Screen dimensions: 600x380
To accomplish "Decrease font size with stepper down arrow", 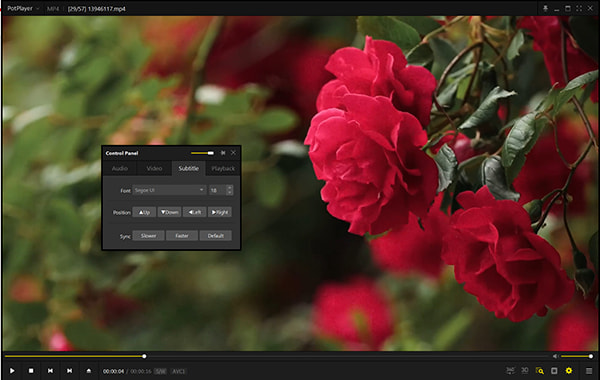I will pos(230,192).
